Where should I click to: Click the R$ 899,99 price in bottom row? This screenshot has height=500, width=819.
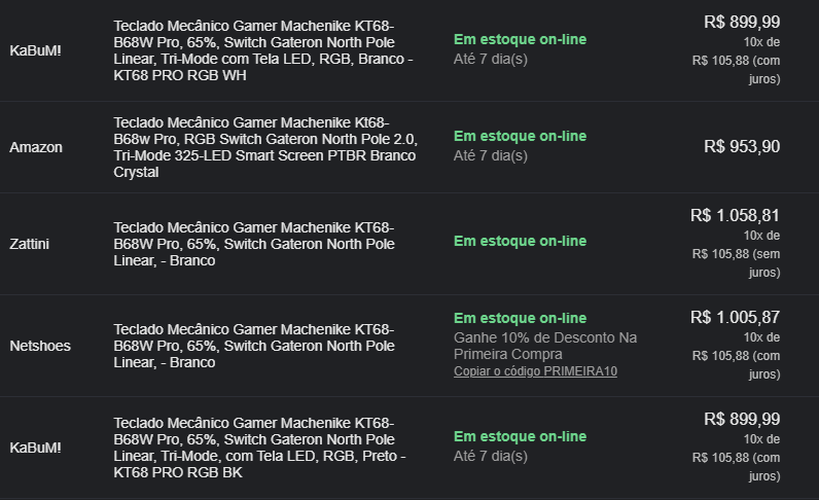[742, 419]
